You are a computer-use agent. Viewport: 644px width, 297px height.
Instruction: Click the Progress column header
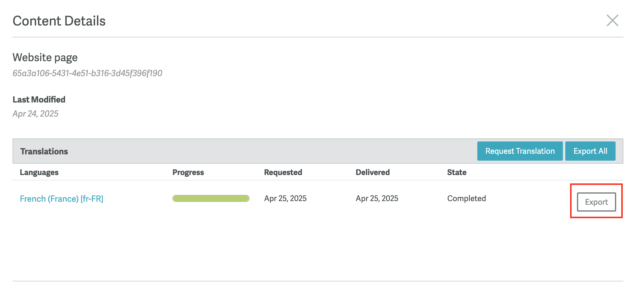(x=188, y=172)
